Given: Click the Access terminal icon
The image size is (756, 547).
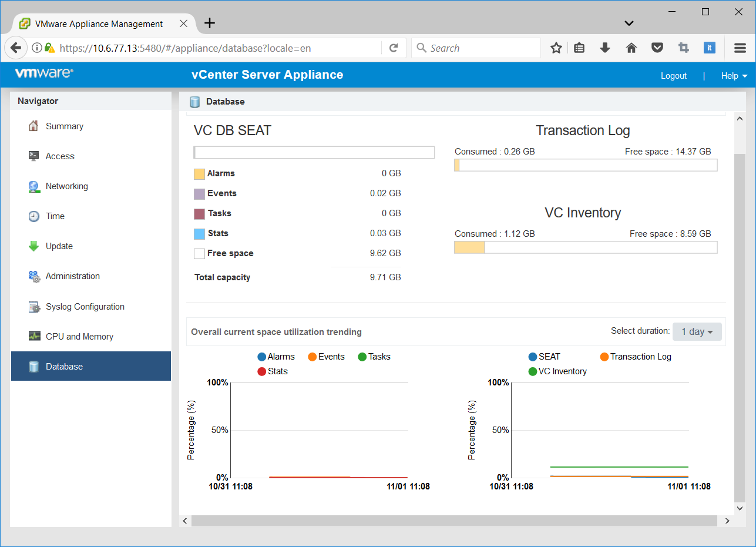Looking at the screenshot, I should tap(34, 156).
